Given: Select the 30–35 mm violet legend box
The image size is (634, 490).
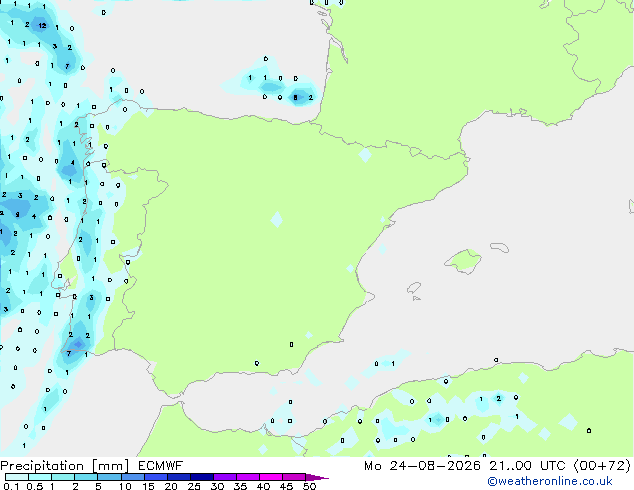Looking at the screenshot, I should click(224, 477).
